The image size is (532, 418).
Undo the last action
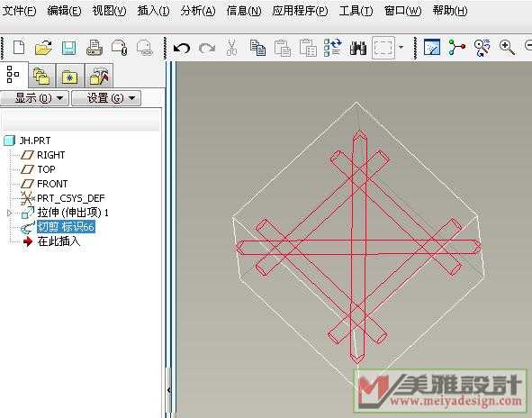182,48
